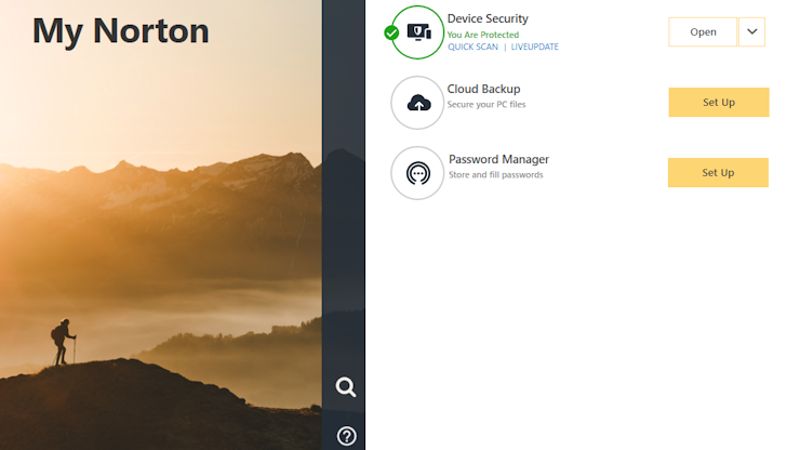Click the Password Manager title

(498, 159)
